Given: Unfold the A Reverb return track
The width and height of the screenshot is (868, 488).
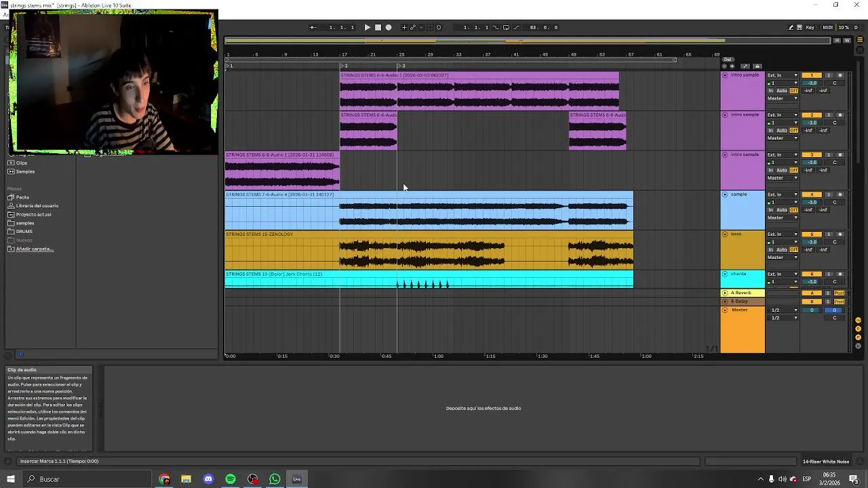Looking at the screenshot, I should coord(725,293).
